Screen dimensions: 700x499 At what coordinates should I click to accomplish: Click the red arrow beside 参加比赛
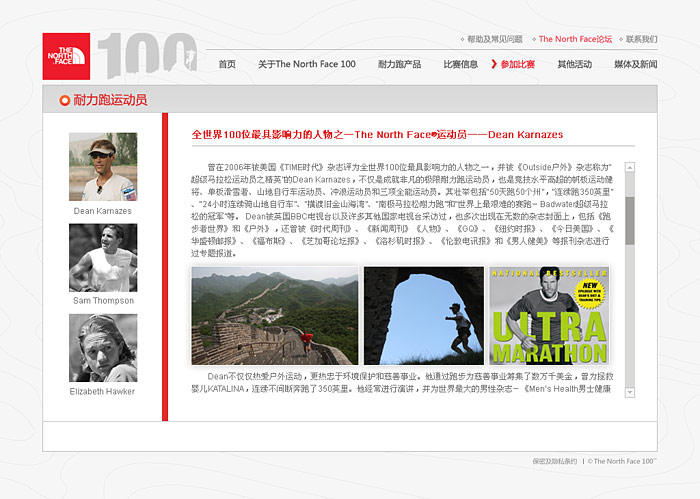click(x=494, y=64)
